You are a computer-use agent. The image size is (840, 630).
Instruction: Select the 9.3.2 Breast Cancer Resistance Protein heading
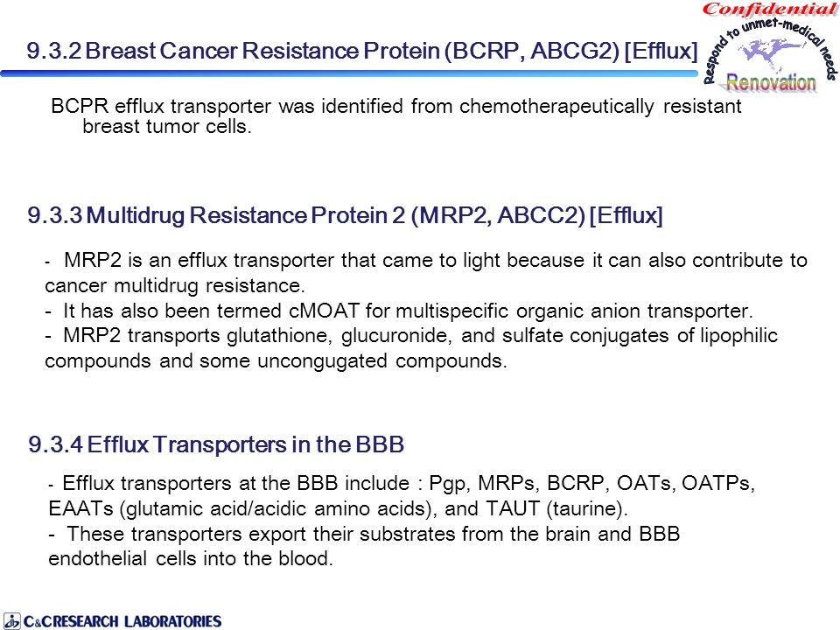click(x=362, y=51)
